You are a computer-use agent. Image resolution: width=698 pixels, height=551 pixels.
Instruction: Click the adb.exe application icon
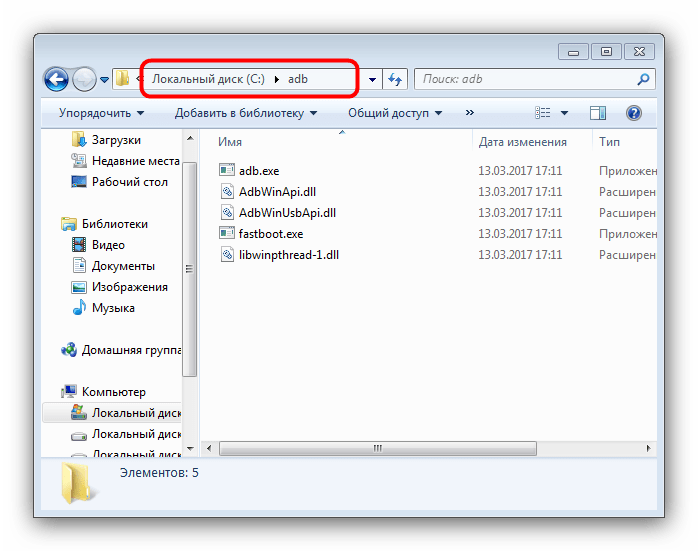pos(227,170)
